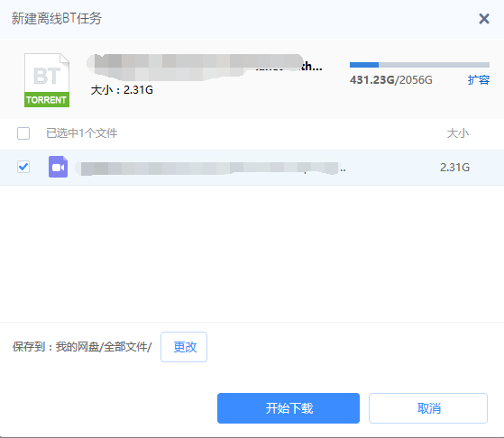
Task: Click the 新建离线BT任务 dialog title
Action: click(x=57, y=18)
